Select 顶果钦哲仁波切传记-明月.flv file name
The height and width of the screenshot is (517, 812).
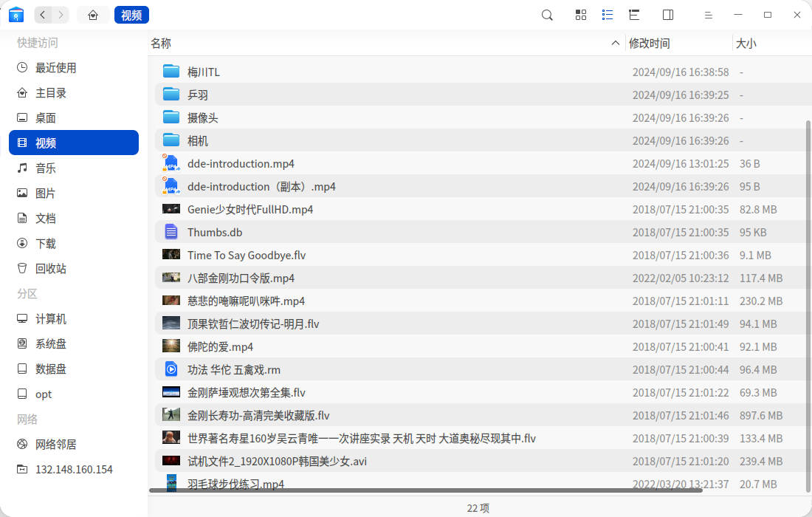[x=253, y=323]
